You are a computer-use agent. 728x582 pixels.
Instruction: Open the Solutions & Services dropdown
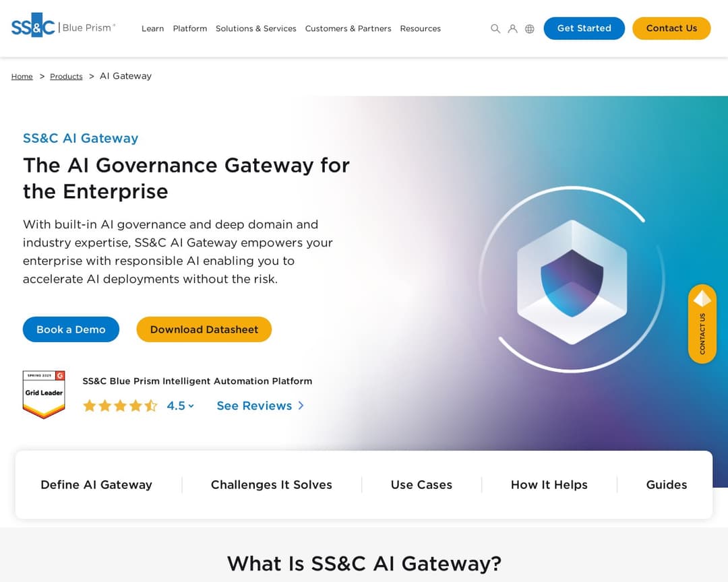tap(255, 29)
